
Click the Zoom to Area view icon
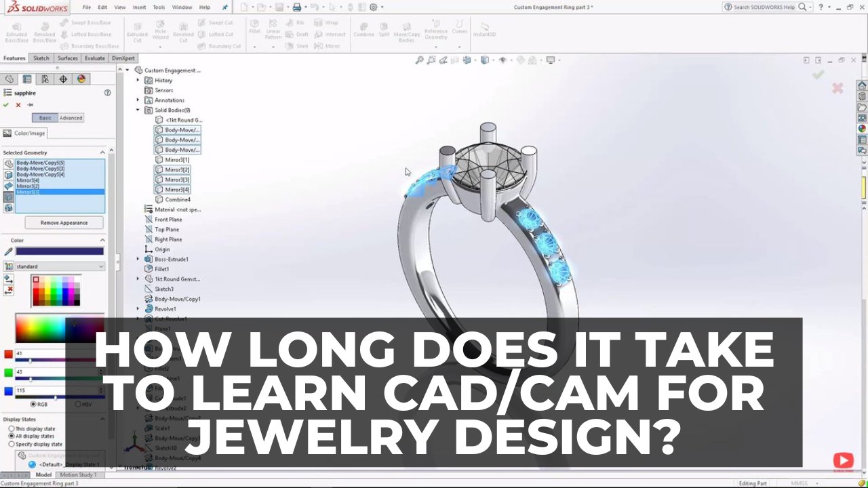[431, 60]
